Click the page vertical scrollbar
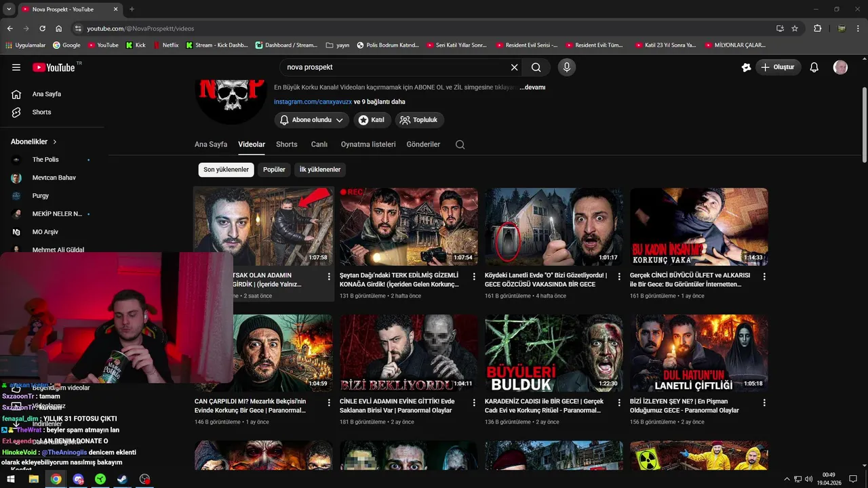868x488 pixels. [x=864, y=125]
